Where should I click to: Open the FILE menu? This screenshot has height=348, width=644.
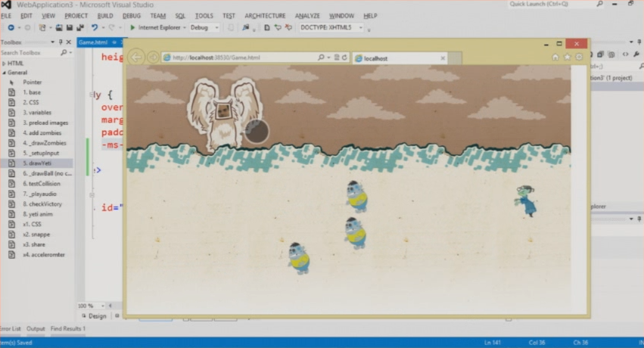tap(6, 16)
